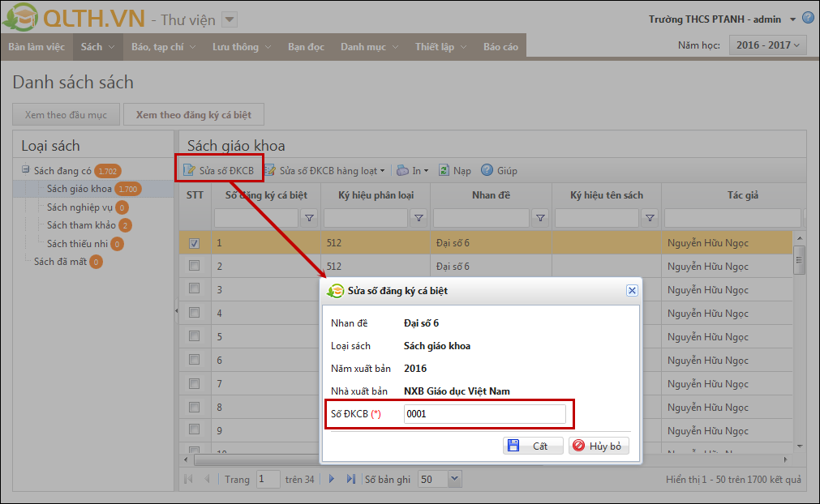Check the checkbox for row 4
Screen dimensions: 820x504
pos(194,312)
